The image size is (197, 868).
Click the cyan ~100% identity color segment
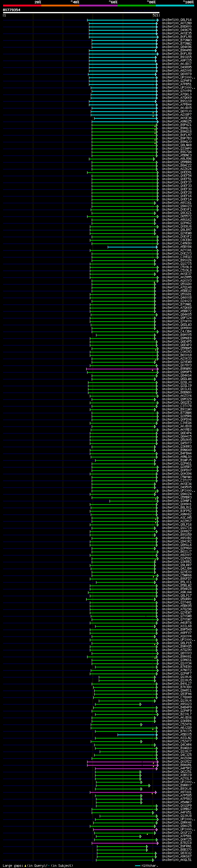pyautogui.click(x=175, y=6)
